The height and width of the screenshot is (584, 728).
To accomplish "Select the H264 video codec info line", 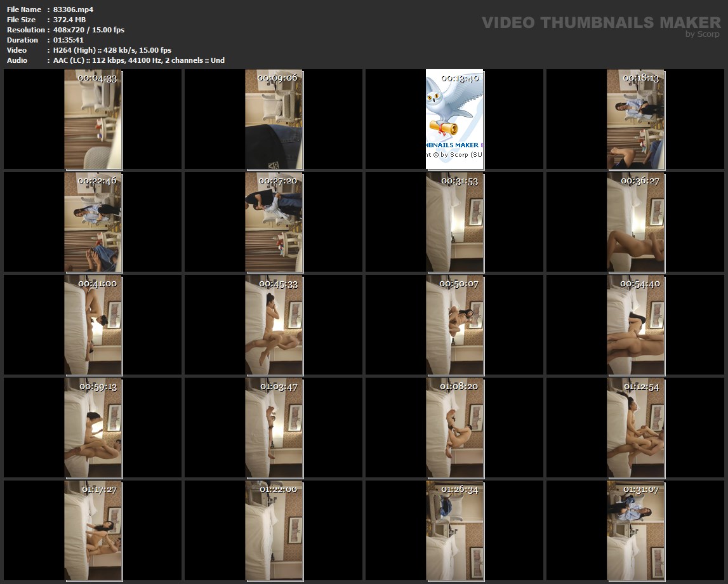I will [112, 50].
